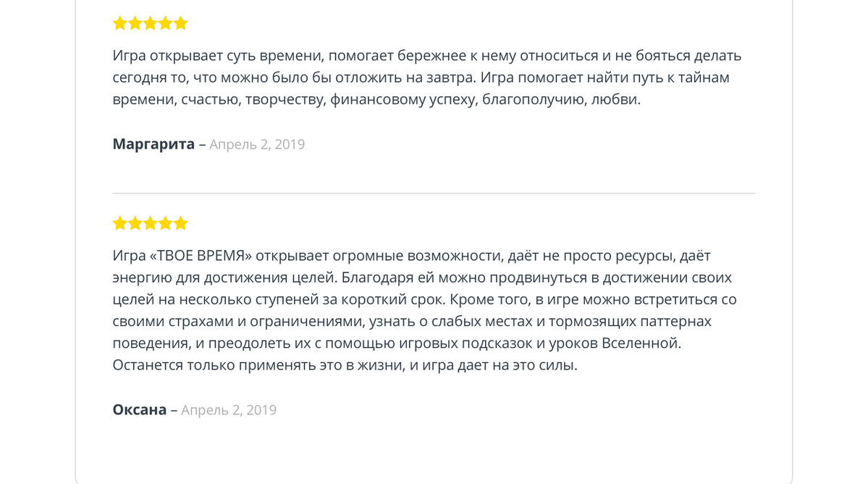Click fifth star of Маргарита's review rating
868x484 pixels.
coord(180,23)
